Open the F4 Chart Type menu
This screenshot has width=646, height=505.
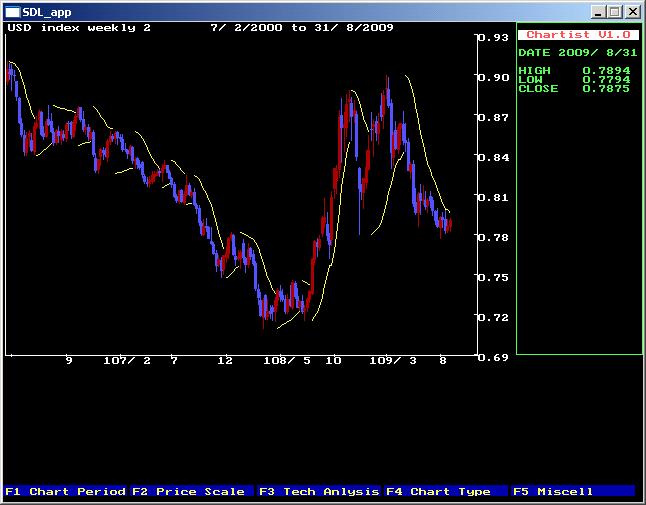pos(446,491)
